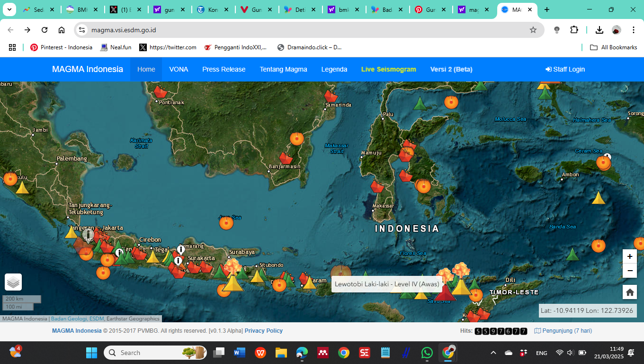Click the red pentagon marker near Samarinda
This screenshot has height=364, width=644.
point(331,96)
